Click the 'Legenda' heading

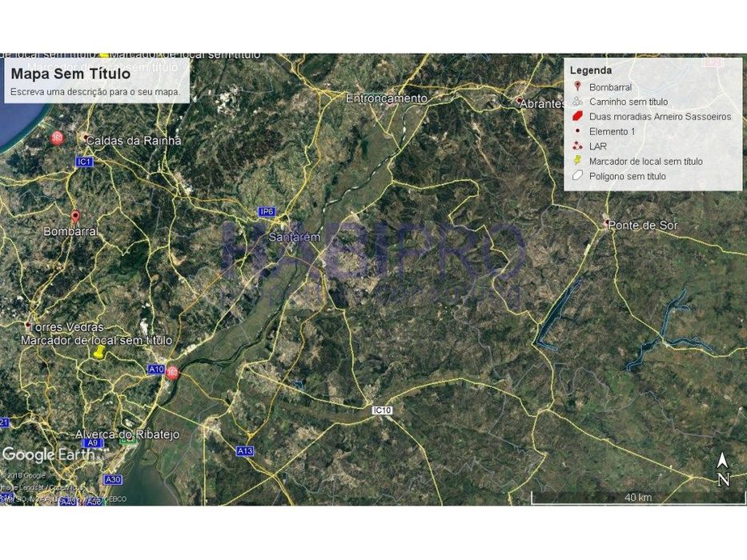[x=591, y=70]
